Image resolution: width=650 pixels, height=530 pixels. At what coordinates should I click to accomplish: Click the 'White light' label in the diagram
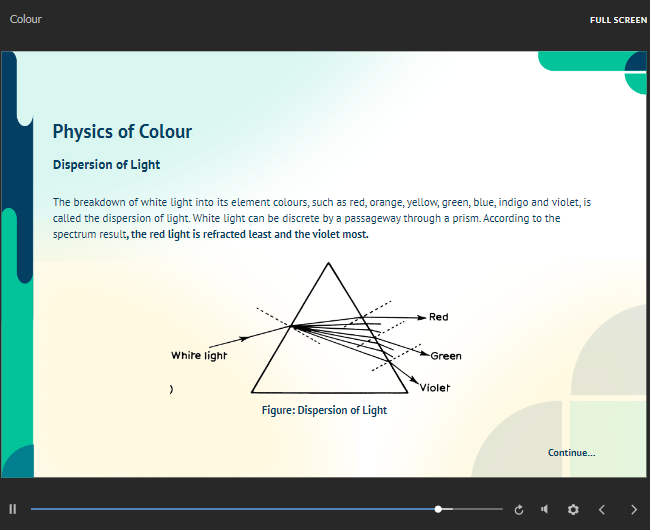(x=199, y=356)
